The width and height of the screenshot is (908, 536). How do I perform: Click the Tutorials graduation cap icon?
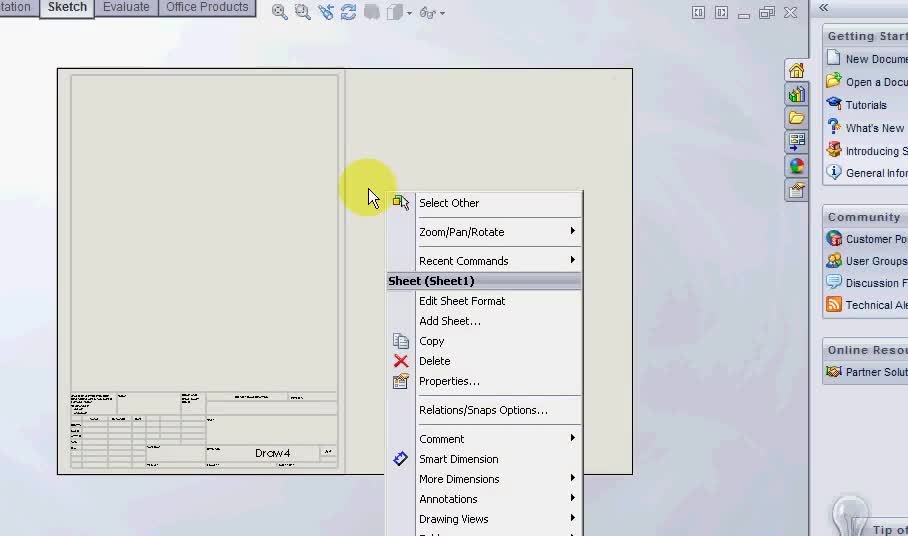click(x=834, y=104)
